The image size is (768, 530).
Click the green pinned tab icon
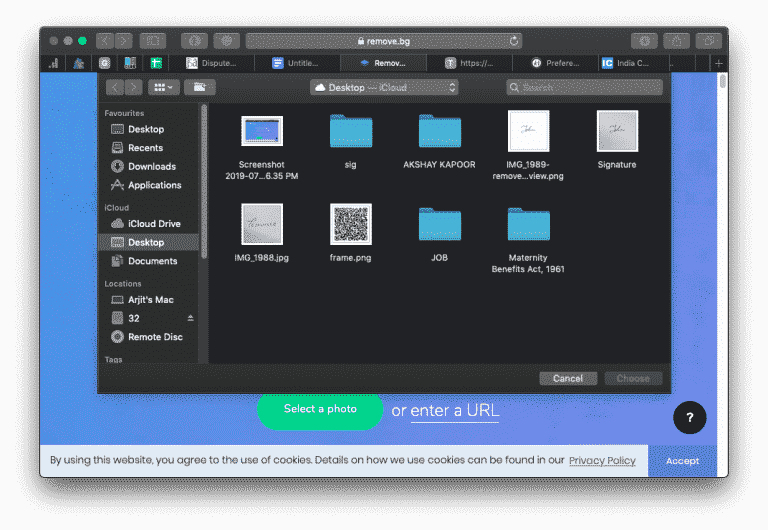(156, 63)
